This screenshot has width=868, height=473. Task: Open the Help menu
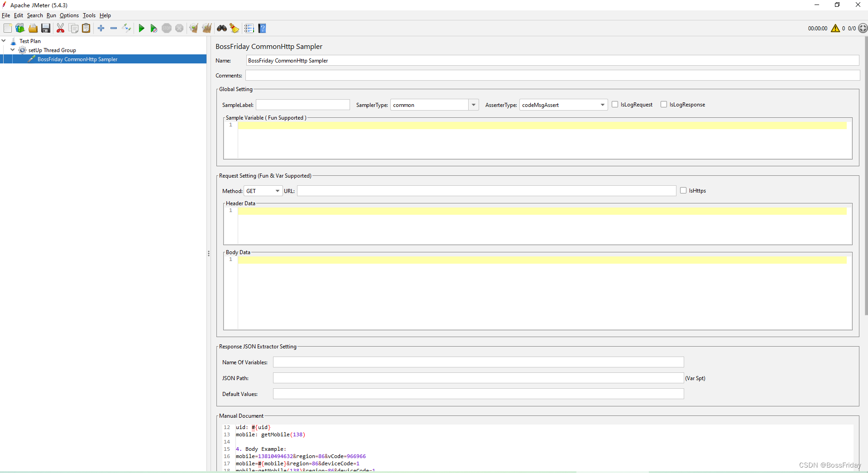click(105, 15)
